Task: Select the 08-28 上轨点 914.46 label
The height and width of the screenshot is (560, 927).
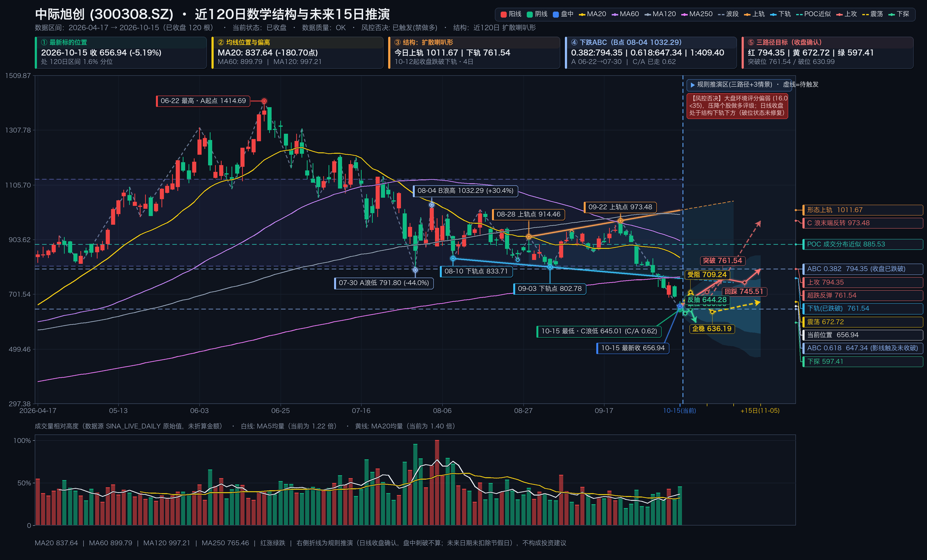Action: tap(528, 214)
